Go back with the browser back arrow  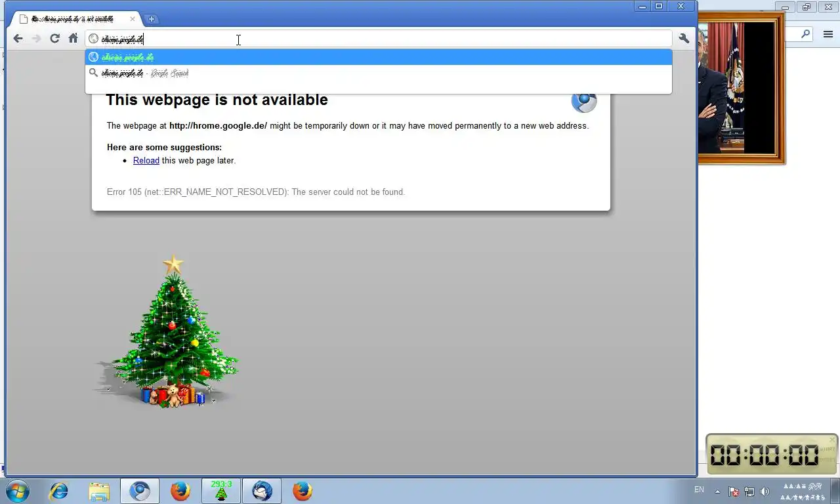tap(18, 39)
